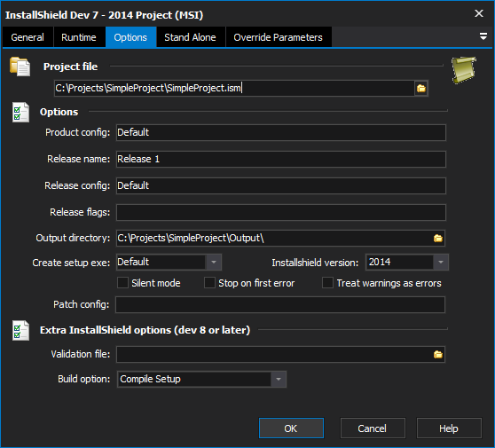The height and width of the screenshot is (448, 495).
Task: Open Override Parameters tab
Action: pos(279,37)
